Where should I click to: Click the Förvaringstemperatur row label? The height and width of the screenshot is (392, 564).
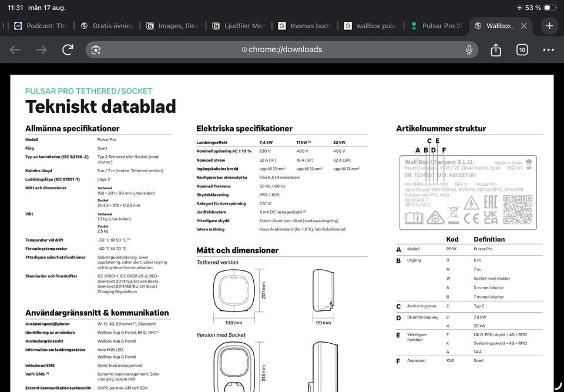coord(46,249)
